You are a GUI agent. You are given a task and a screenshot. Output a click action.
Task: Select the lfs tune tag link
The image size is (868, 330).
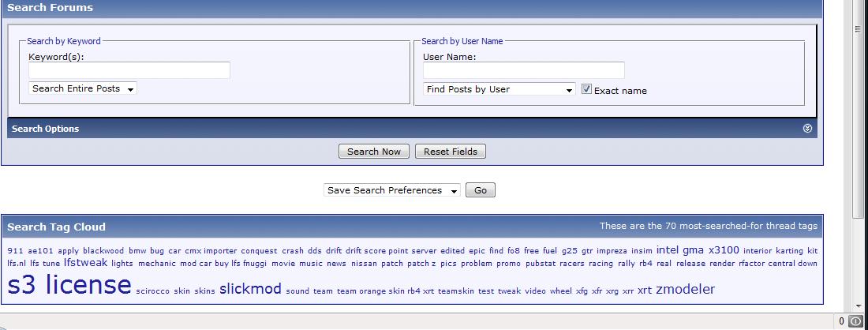[45, 264]
